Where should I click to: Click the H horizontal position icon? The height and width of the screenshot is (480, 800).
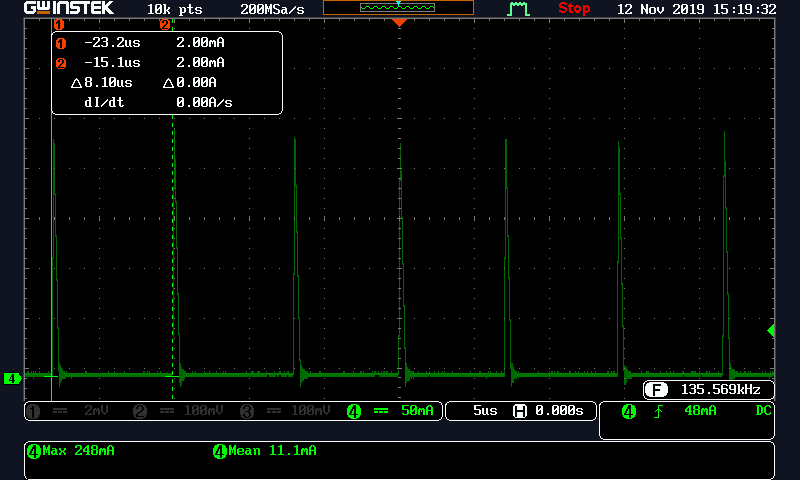[x=520, y=411]
